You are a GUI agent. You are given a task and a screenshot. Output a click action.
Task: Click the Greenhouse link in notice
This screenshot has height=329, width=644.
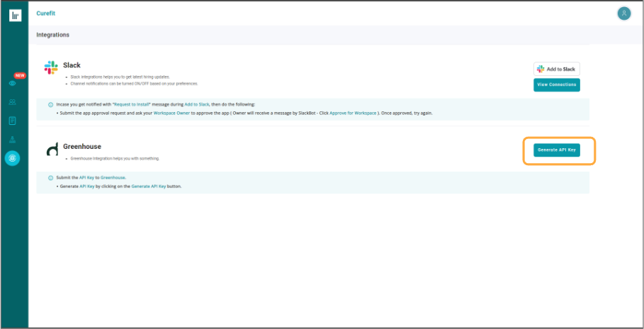113,178
